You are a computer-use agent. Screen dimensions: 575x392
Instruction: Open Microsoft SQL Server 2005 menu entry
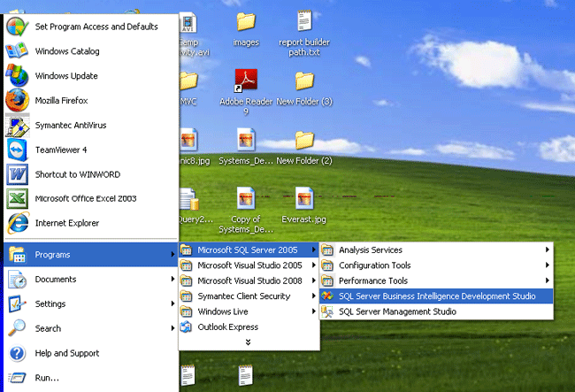click(x=249, y=250)
